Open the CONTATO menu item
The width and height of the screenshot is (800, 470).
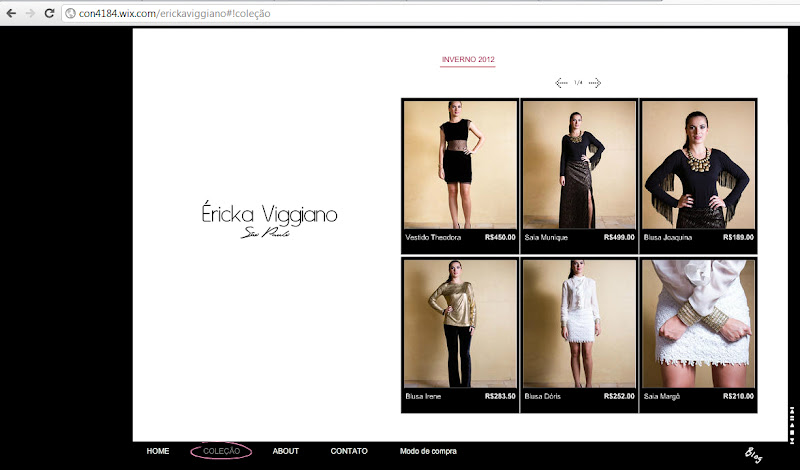(x=349, y=451)
